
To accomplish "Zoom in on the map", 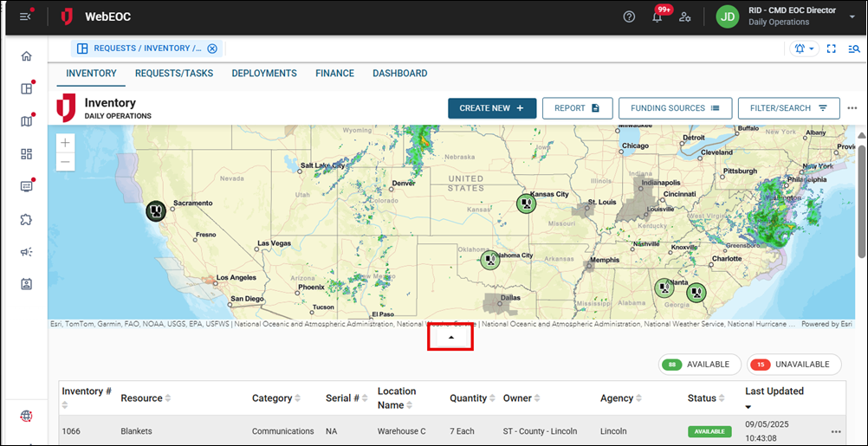I will pyautogui.click(x=65, y=143).
